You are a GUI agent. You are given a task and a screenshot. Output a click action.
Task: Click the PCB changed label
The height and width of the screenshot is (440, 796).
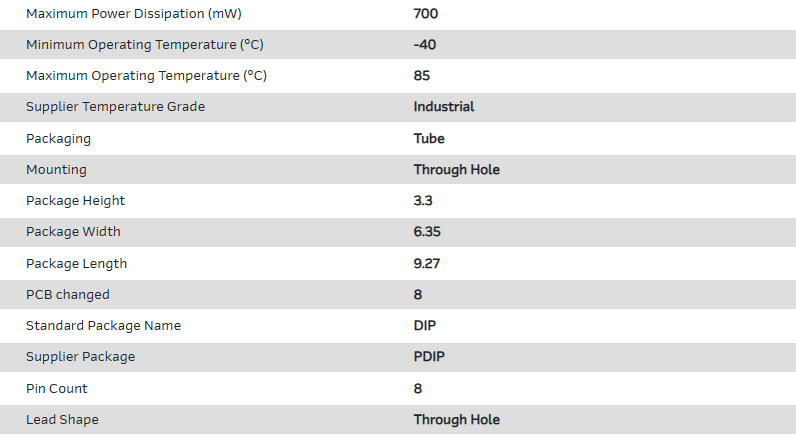[68, 295]
